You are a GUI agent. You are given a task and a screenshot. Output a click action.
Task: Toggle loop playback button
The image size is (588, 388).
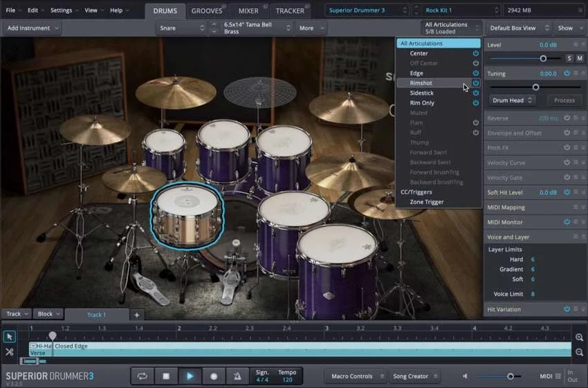(142, 376)
